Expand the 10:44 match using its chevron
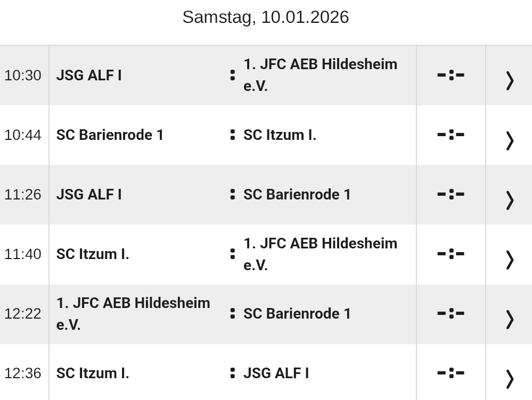 (509, 140)
